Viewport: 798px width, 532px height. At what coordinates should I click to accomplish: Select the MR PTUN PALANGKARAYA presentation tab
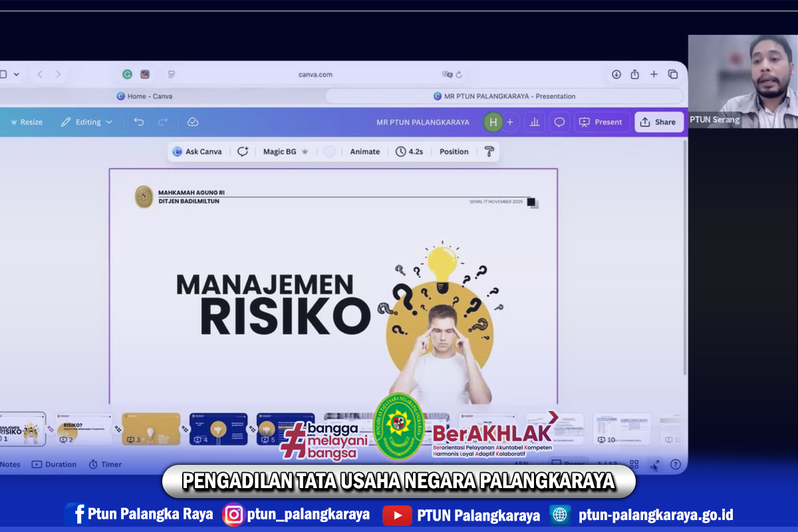coord(504,96)
